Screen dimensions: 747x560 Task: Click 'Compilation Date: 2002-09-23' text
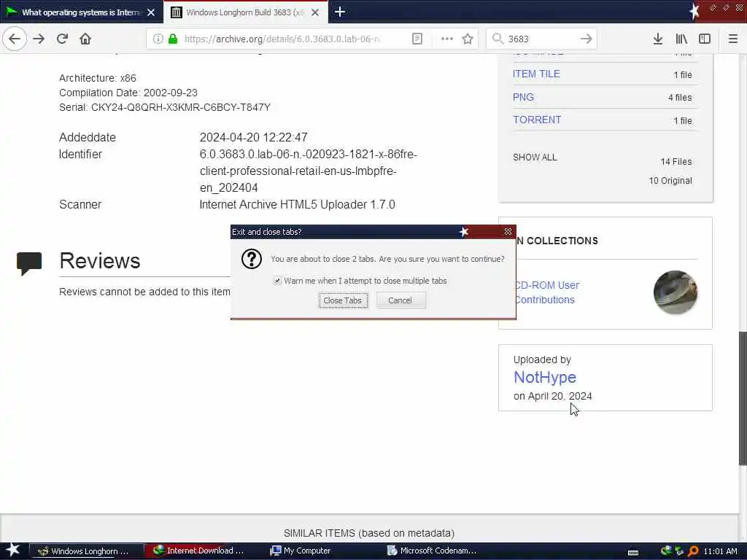[x=128, y=93]
